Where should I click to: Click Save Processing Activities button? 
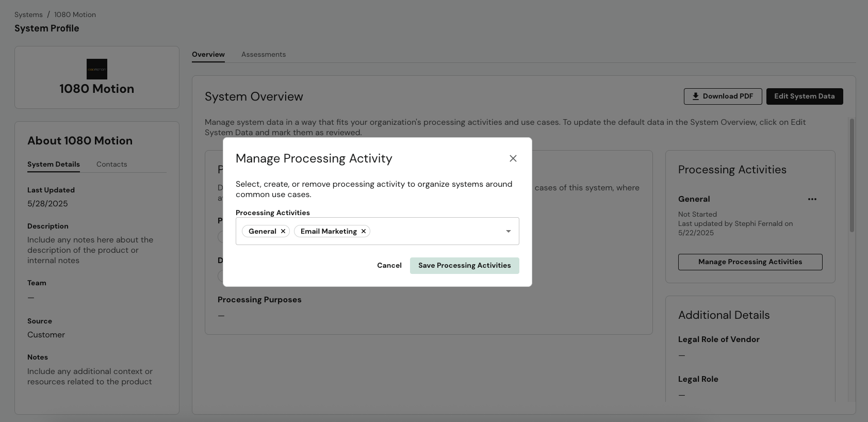[x=465, y=265]
